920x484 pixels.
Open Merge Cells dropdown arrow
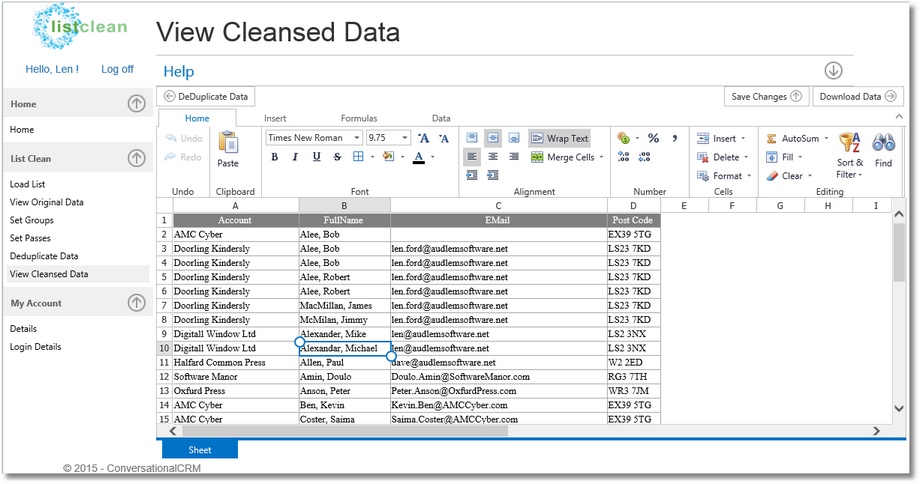601,157
